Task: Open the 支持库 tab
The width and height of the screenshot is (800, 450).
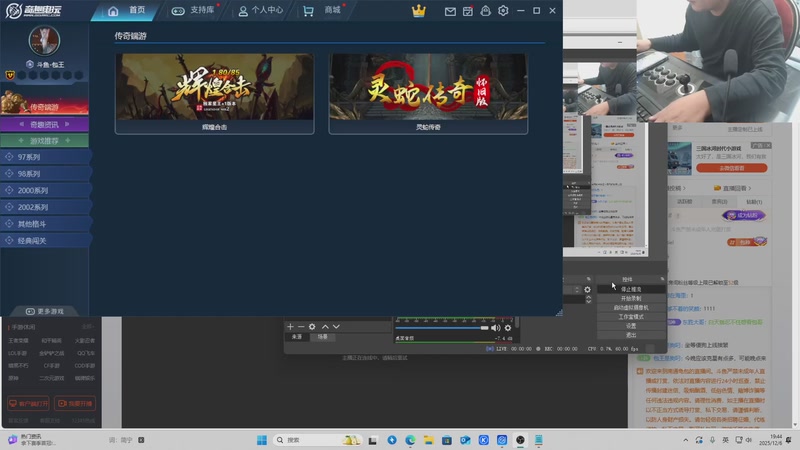Action: coord(193,10)
